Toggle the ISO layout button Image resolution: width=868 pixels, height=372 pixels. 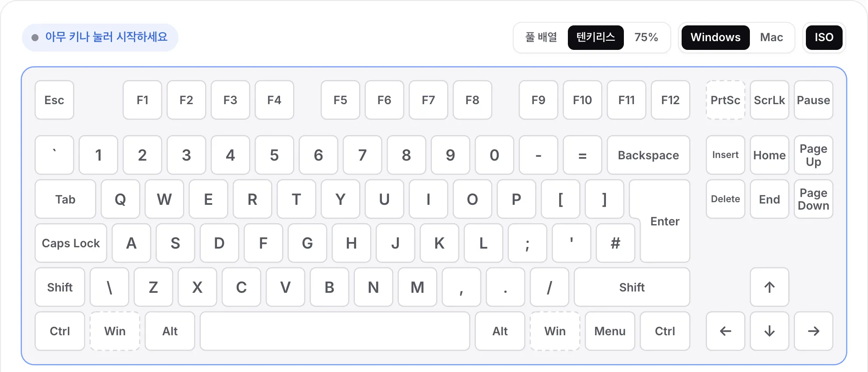(x=824, y=37)
